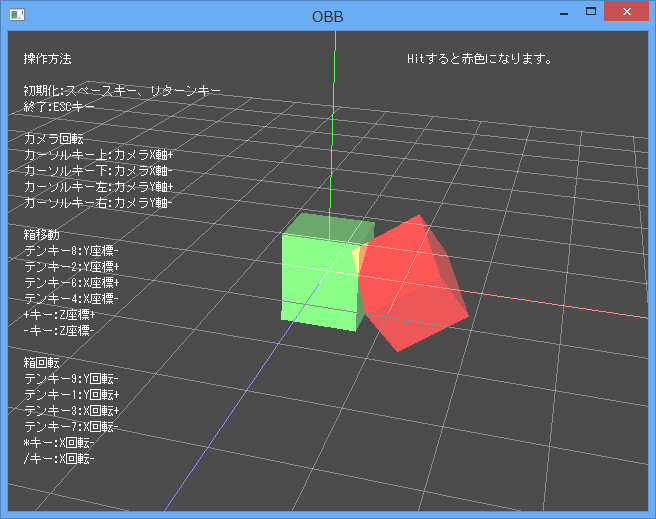Image resolution: width=656 pixels, height=519 pixels.
Task: Click the 'テンキー3:X回転+' line
Action: tap(72, 411)
